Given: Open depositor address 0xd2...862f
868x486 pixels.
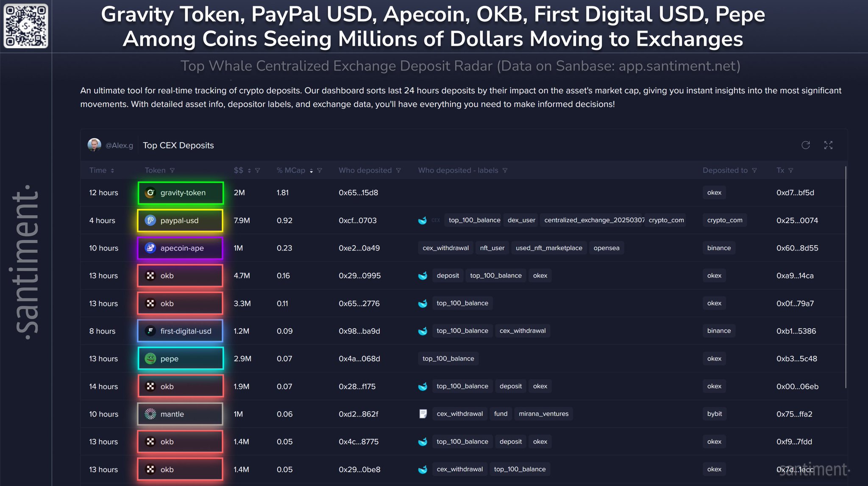Looking at the screenshot, I should click(x=358, y=414).
